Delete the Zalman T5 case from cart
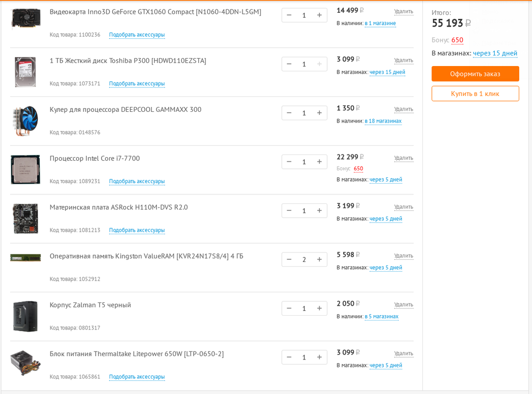Viewport: 532px width, 394px height. pos(403,305)
